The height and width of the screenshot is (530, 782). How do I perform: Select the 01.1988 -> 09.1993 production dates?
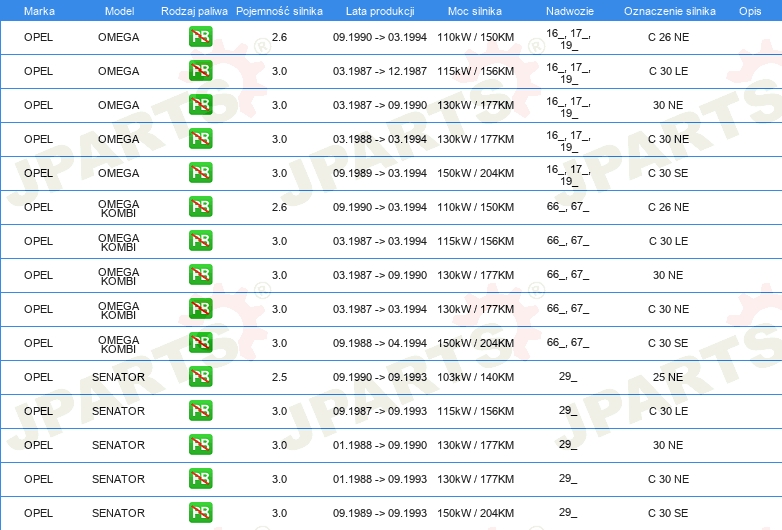coord(380,479)
